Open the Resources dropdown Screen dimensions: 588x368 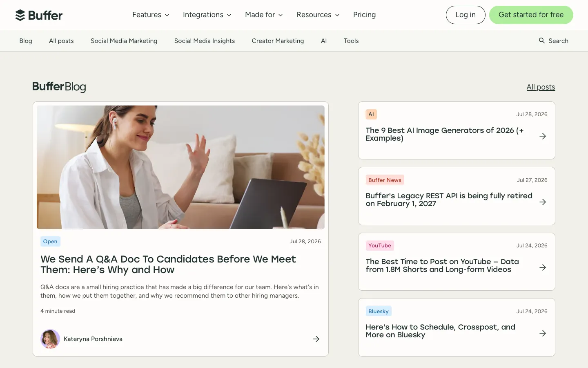(318, 15)
